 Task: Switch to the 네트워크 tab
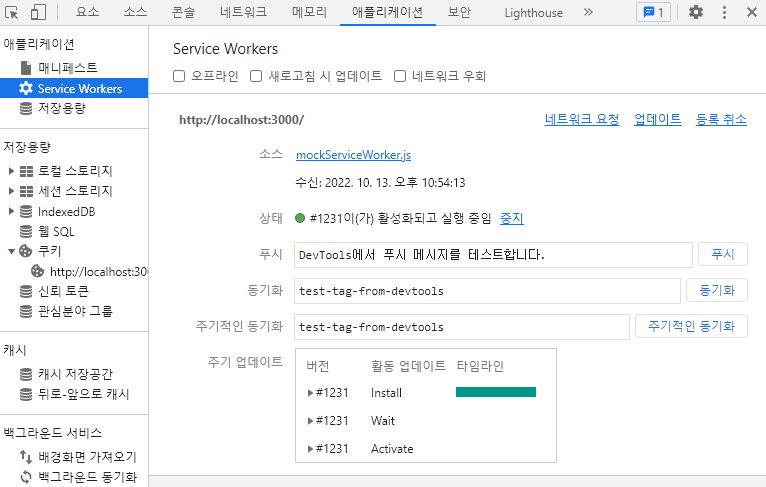tap(243, 12)
